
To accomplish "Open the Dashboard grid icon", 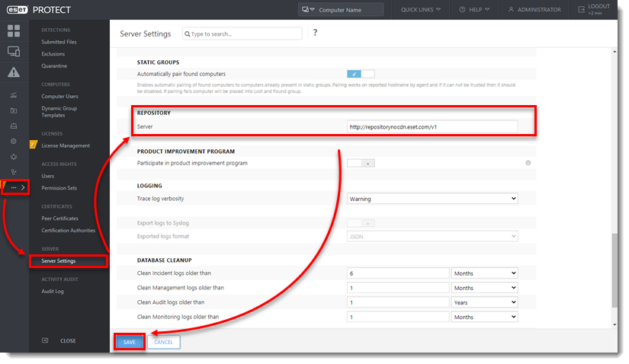I will coord(14,31).
